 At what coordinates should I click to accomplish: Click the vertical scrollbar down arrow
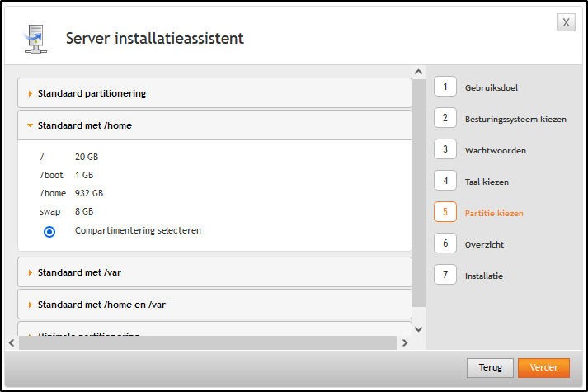pos(418,328)
